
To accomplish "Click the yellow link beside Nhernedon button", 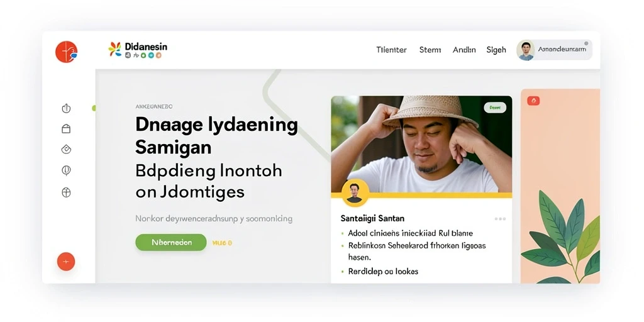I will (x=222, y=243).
